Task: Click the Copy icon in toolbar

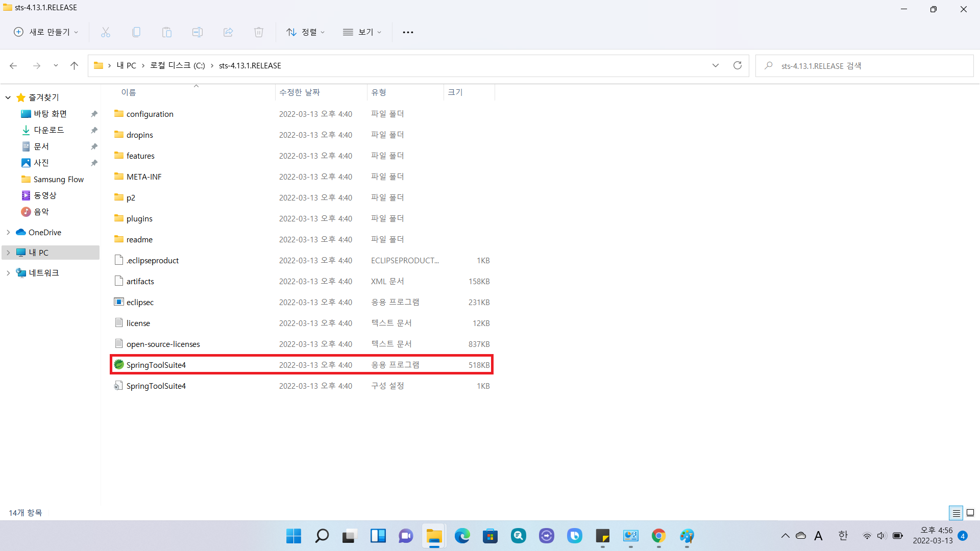Action: click(136, 32)
